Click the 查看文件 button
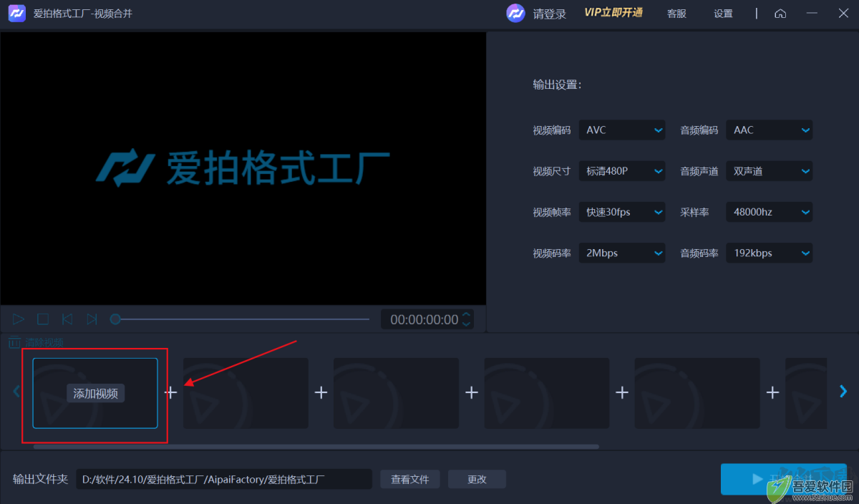 pyautogui.click(x=410, y=479)
